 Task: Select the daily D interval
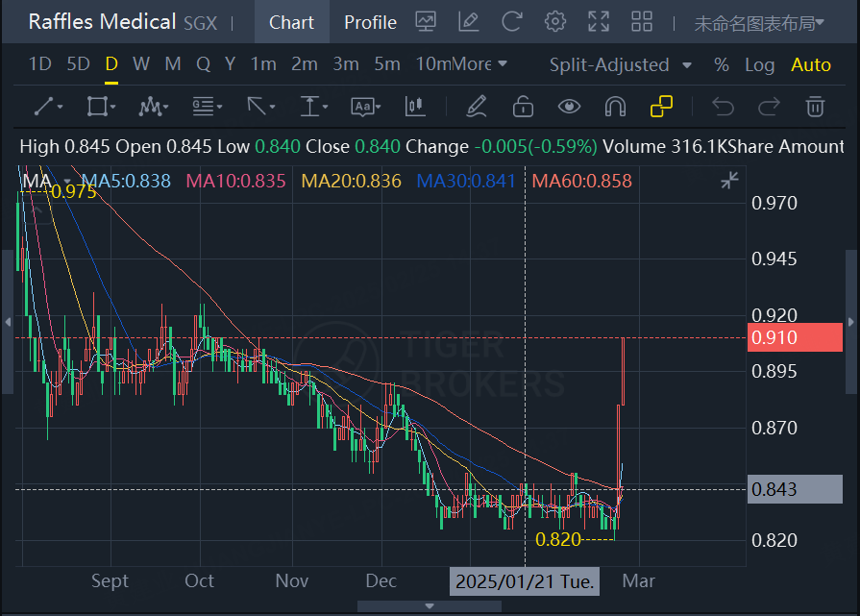111,64
